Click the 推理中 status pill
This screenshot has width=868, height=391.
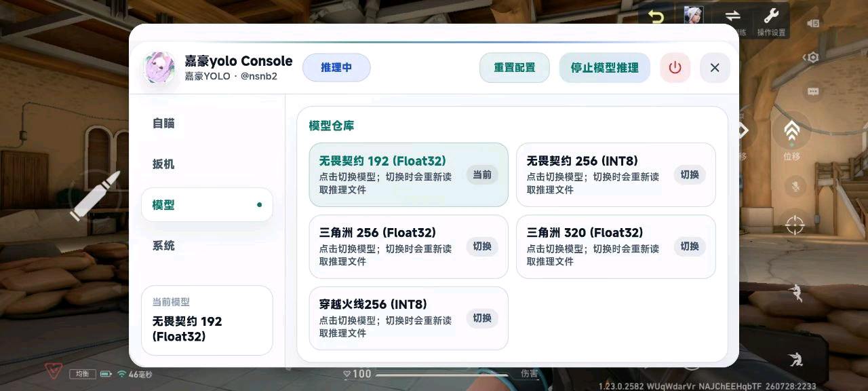[336, 68]
